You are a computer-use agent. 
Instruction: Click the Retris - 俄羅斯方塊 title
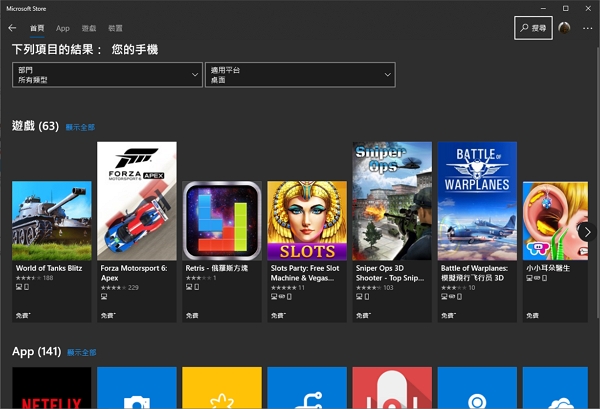(217, 268)
